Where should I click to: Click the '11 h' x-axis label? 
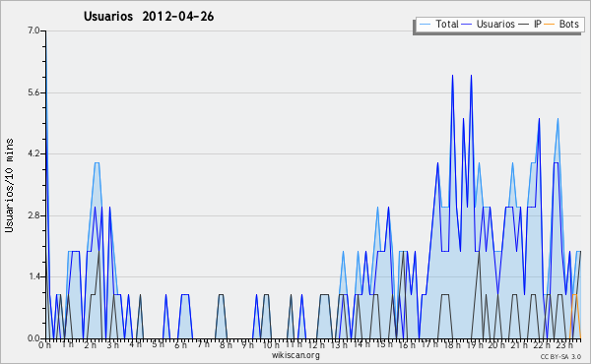tap(294, 344)
